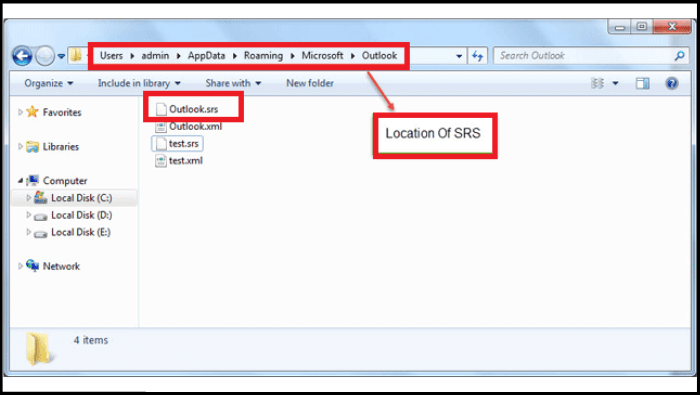Viewport: 700px width, 395px height.
Task: Select Favorites in navigation pane
Action: point(62,112)
